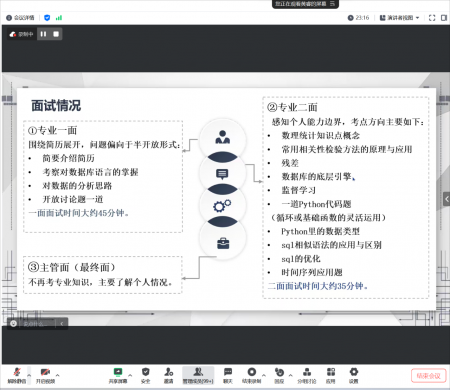Start screen sharing with 共享屏幕
Viewport: 450px width, 390px height.
(118, 375)
